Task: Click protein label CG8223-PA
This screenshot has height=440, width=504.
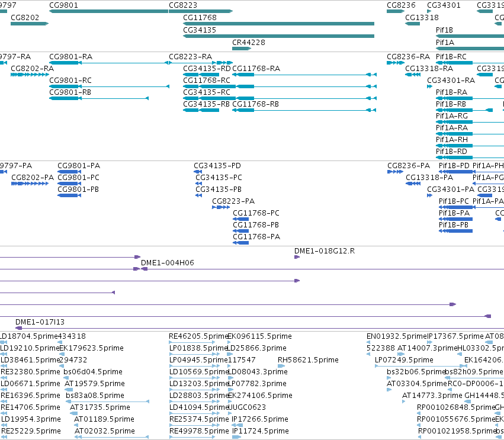Action: [x=233, y=202]
